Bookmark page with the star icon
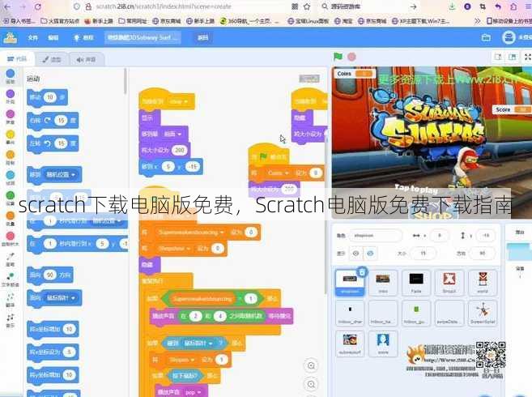This screenshot has height=397, width=532. click(x=307, y=6)
